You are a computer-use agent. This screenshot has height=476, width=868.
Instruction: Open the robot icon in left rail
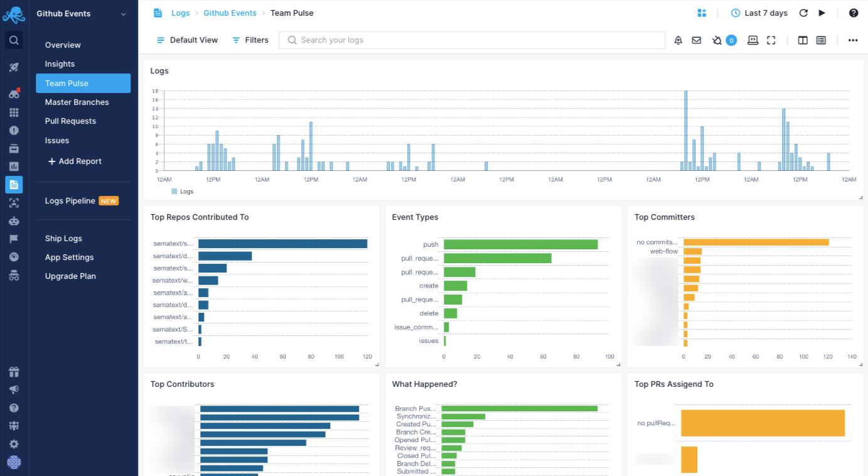coord(14,221)
